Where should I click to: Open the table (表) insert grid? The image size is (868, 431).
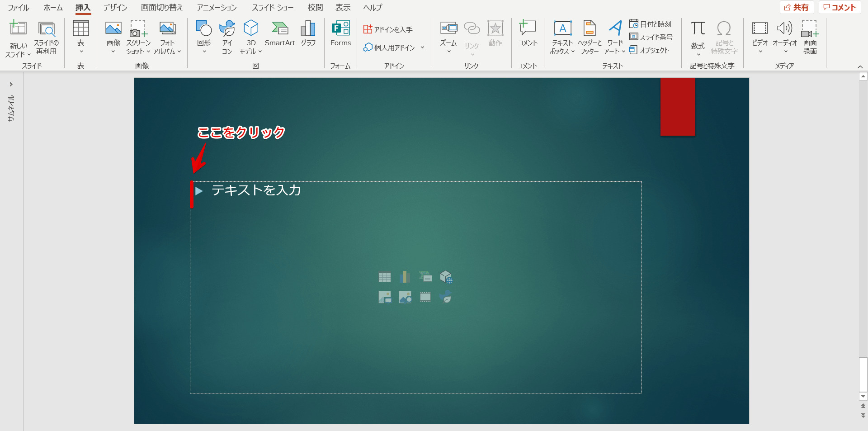click(81, 38)
